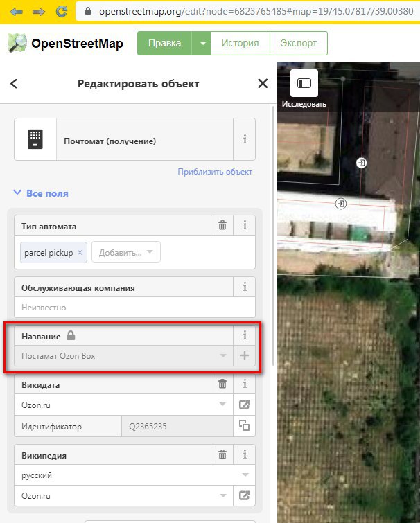Show info for Почтомат preset
This screenshot has width=420, height=523.
[245, 139]
